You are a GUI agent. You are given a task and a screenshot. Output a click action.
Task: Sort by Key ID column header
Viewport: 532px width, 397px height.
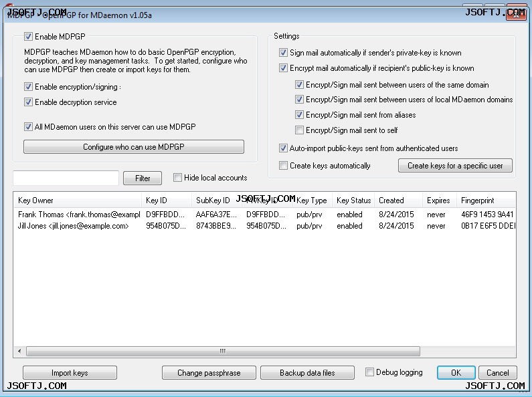pos(167,201)
